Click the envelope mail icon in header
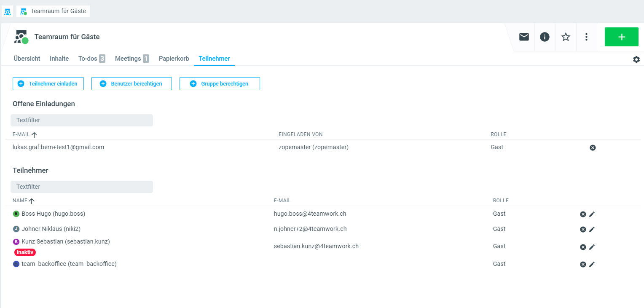Viewport: 644px width, 308px height. click(524, 37)
